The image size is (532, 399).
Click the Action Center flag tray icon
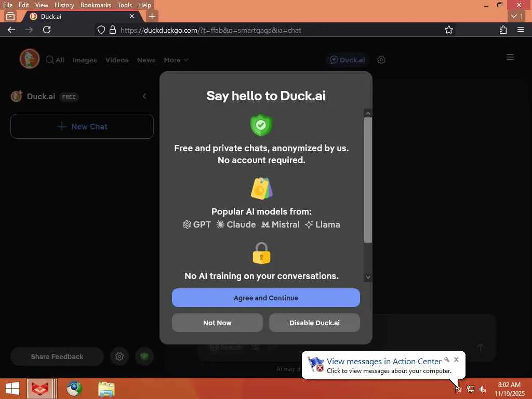pos(458,389)
